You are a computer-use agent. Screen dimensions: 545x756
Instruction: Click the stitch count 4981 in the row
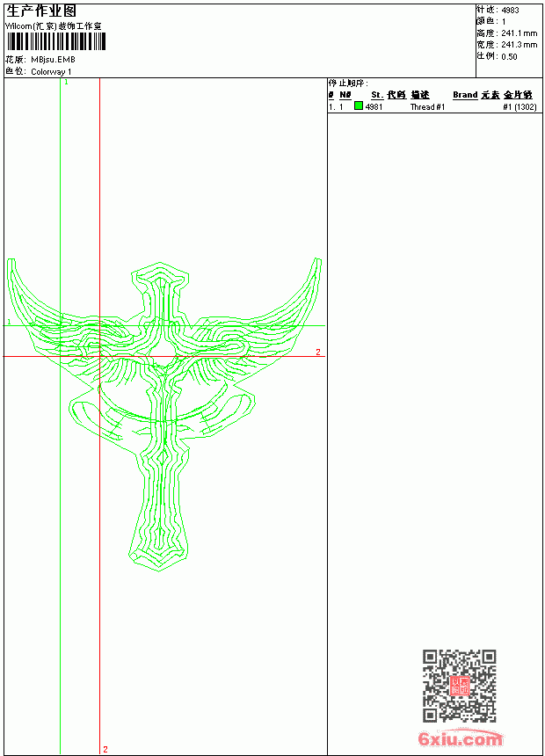pos(374,107)
